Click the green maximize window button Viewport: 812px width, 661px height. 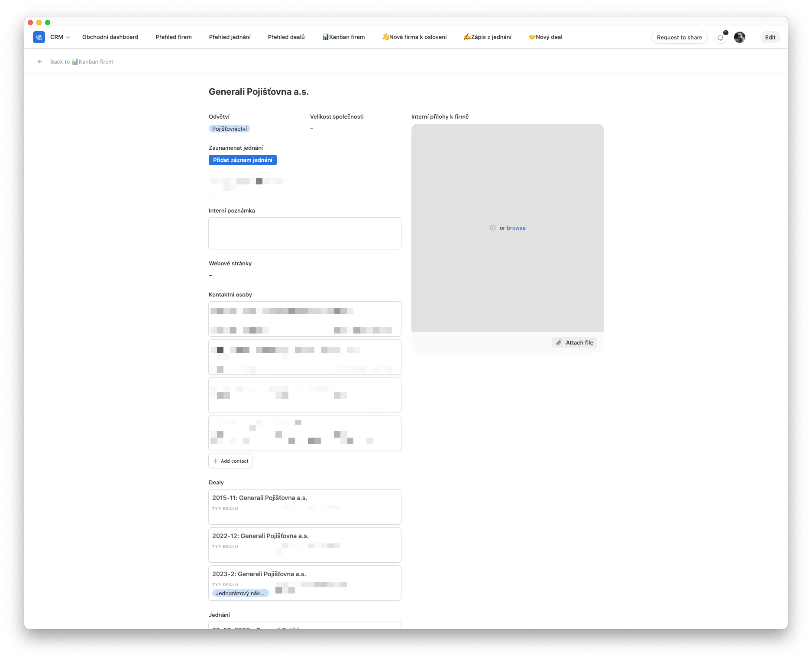(x=48, y=23)
